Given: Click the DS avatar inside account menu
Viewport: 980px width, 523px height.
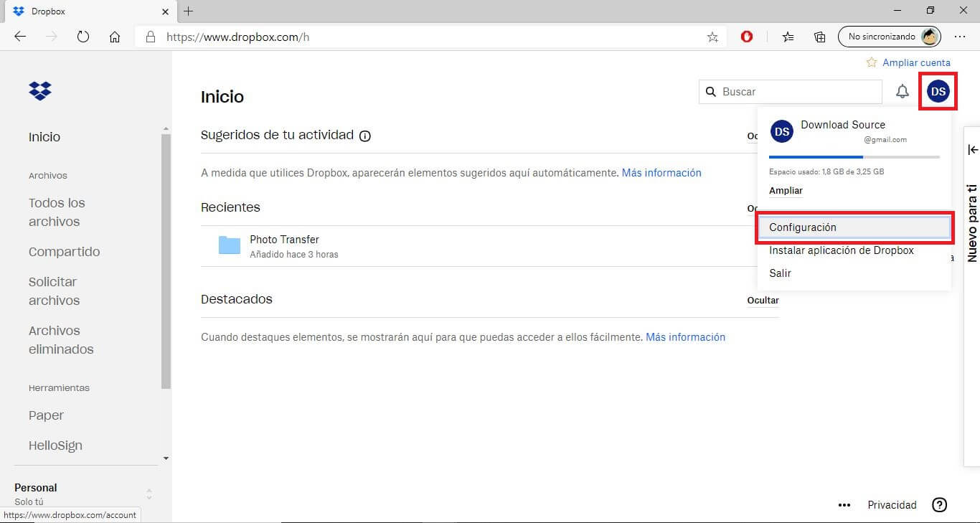Looking at the screenshot, I should click(782, 131).
